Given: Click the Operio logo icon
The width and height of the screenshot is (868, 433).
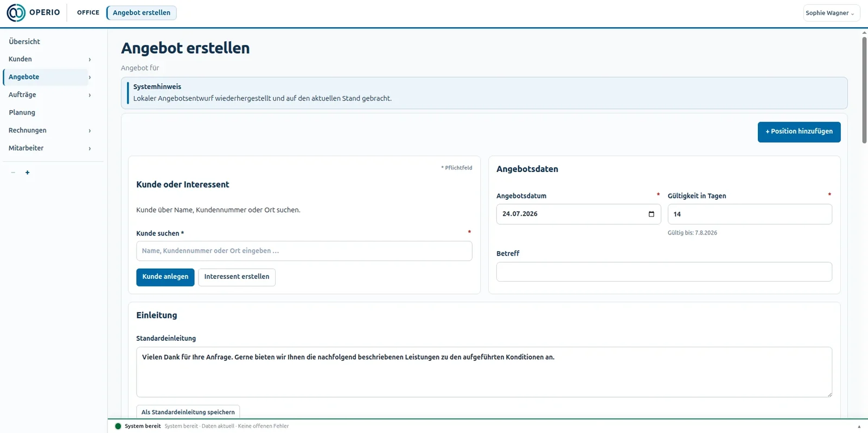Looking at the screenshot, I should point(16,12).
